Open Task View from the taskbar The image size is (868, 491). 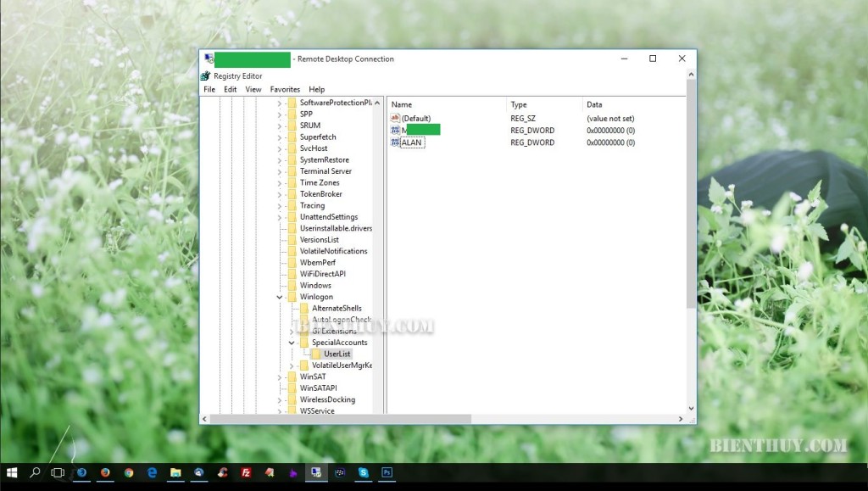tap(58, 472)
